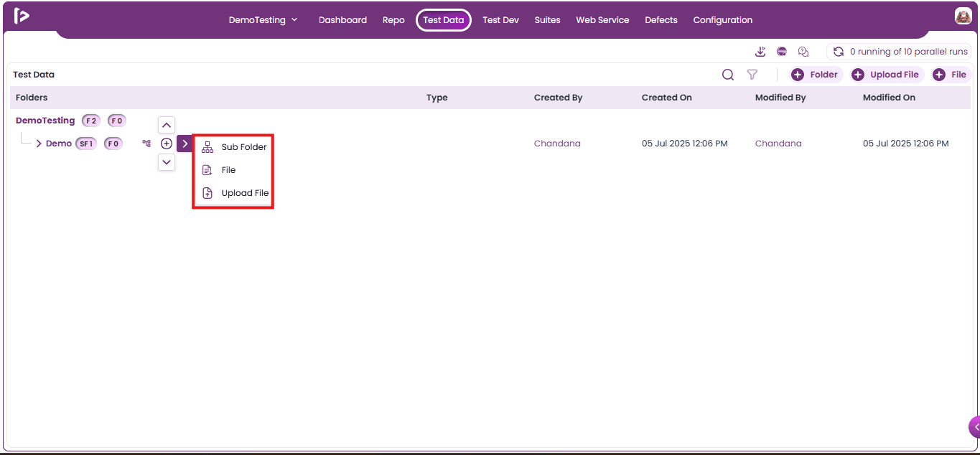Screen dimensions: 980x455
Task: Open the help chat icon
Action: (803, 52)
